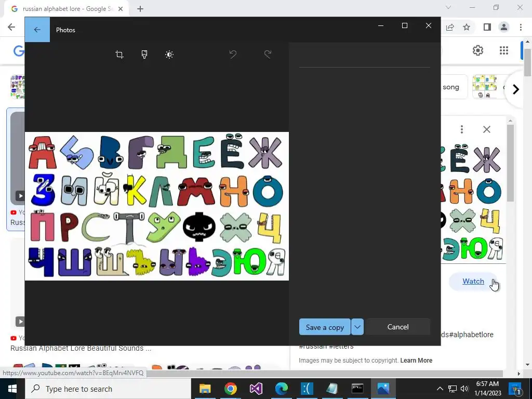Open Google quick settings gear

coord(478,50)
